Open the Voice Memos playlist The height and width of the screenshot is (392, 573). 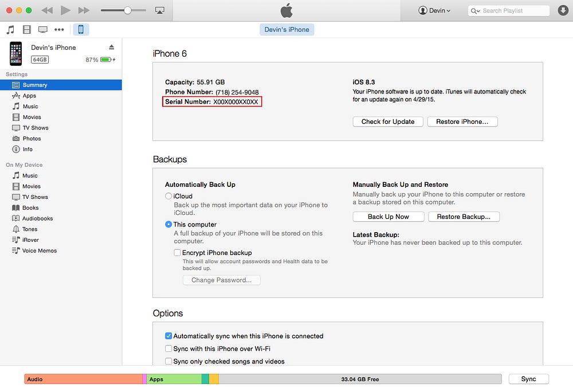pyautogui.click(x=61, y=250)
